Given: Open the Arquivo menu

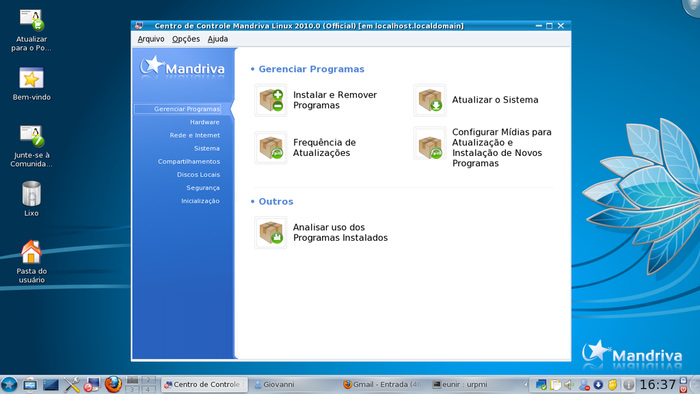Looking at the screenshot, I should tap(151, 39).
